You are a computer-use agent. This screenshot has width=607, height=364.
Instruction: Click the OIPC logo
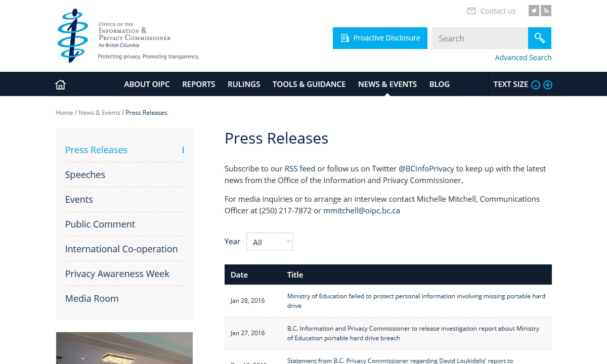128,35
